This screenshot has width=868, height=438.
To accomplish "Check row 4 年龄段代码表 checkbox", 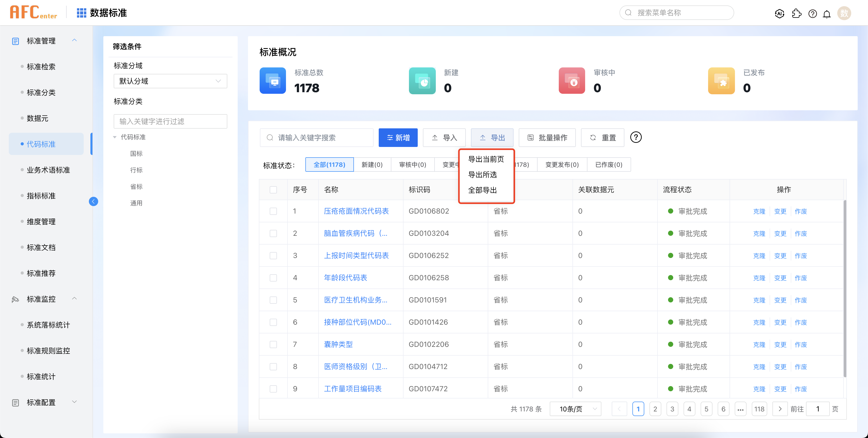I will (273, 278).
